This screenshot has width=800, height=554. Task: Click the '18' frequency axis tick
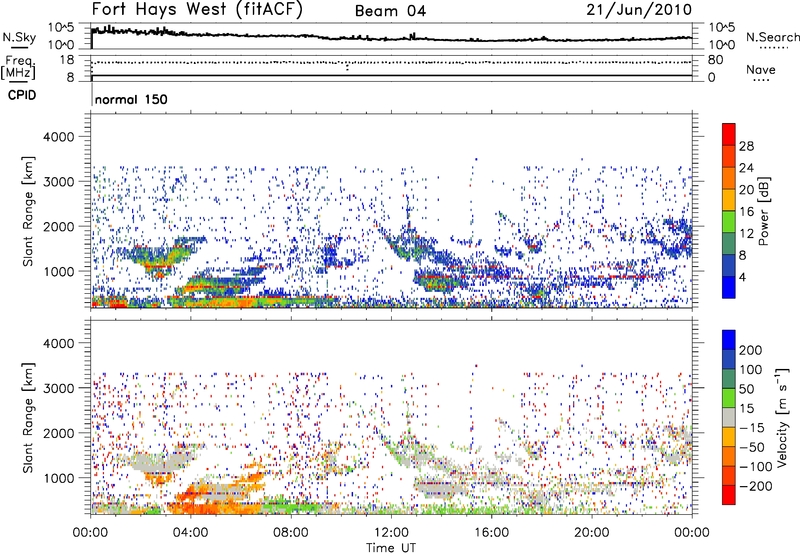click(66, 60)
